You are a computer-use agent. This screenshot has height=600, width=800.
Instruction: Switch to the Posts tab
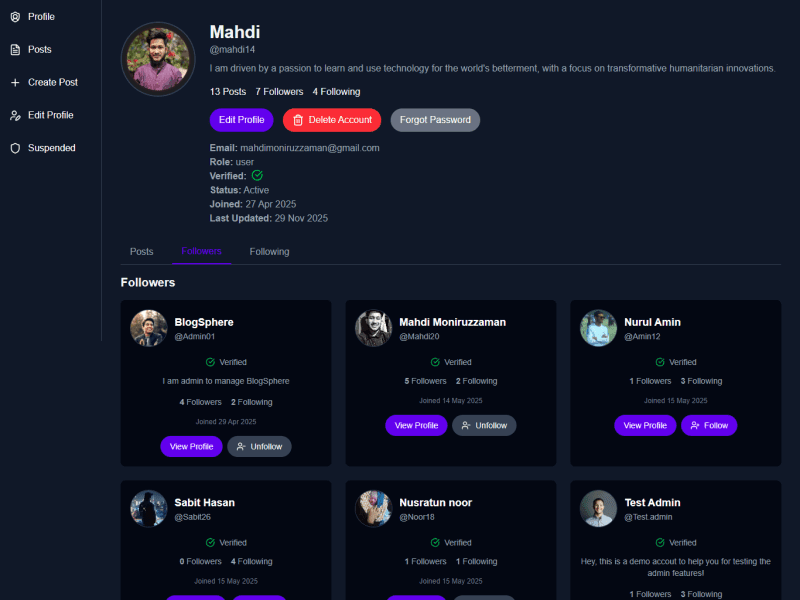click(141, 251)
